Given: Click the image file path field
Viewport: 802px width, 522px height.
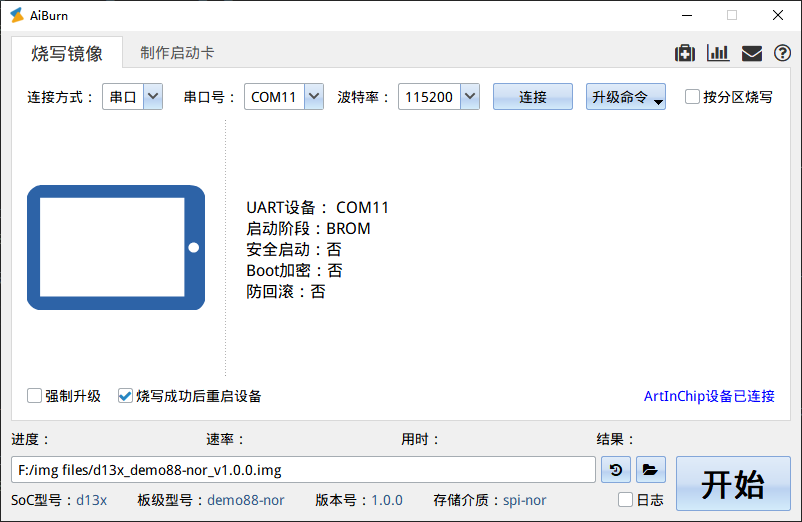Looking at the screenshot, I should tap(303, 469).
